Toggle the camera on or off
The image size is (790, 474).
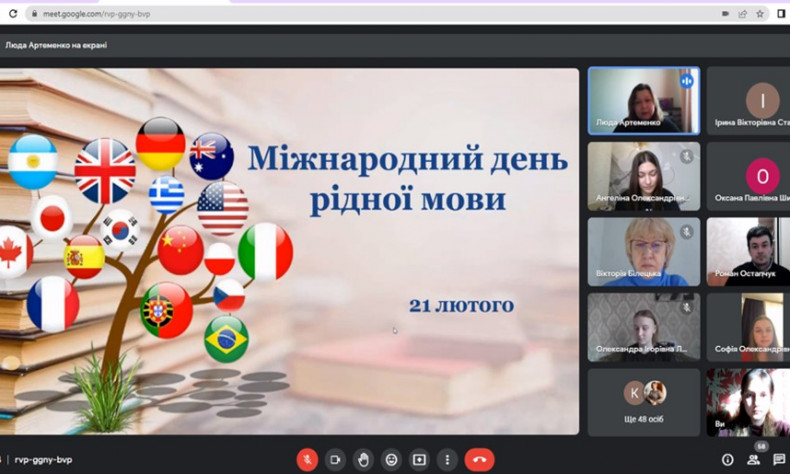[x=335, y=460]
